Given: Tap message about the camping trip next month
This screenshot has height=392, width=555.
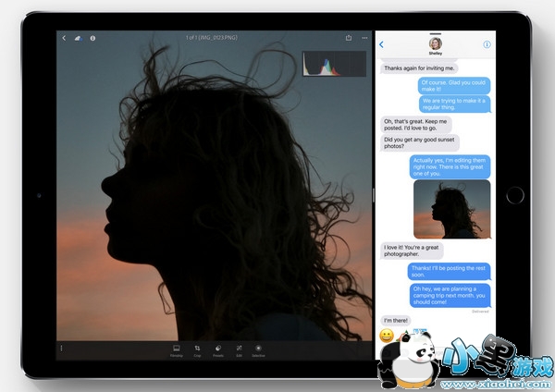Looking at the screenshot, I should pyautogui.click(x=450, y=296).
